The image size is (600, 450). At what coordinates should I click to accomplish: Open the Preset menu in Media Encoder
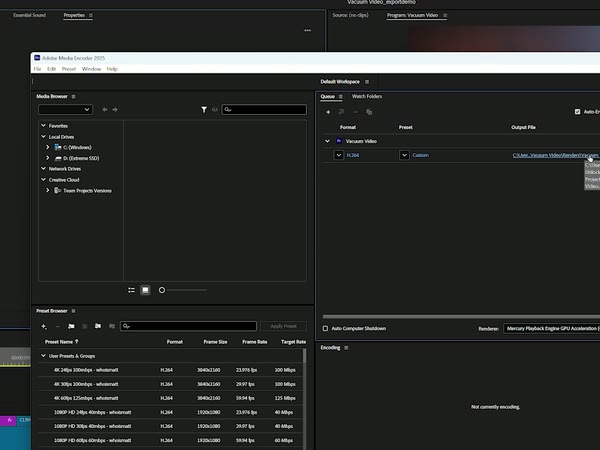coord(69,69)
